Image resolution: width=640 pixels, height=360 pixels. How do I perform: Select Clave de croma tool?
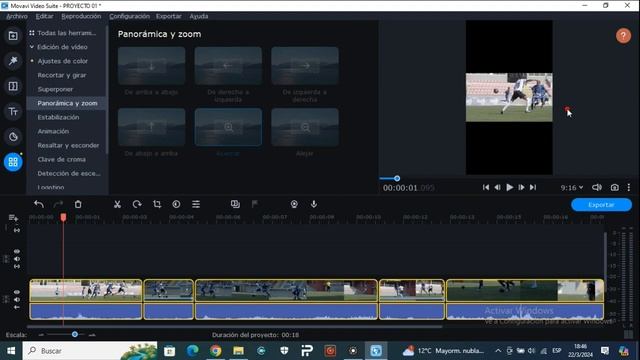pos(62,159)
